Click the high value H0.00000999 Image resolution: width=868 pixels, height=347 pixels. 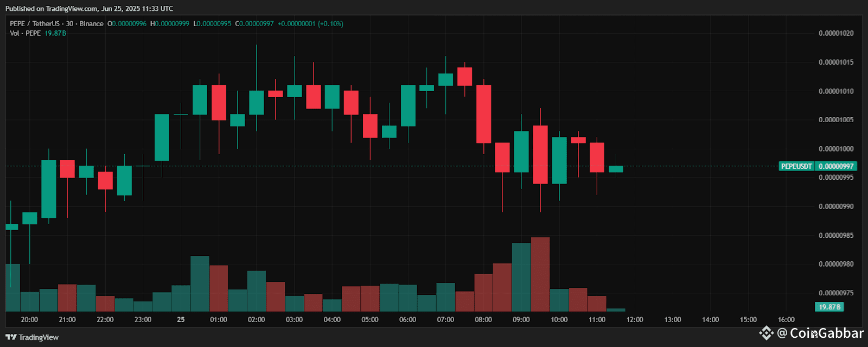[170, 24]
